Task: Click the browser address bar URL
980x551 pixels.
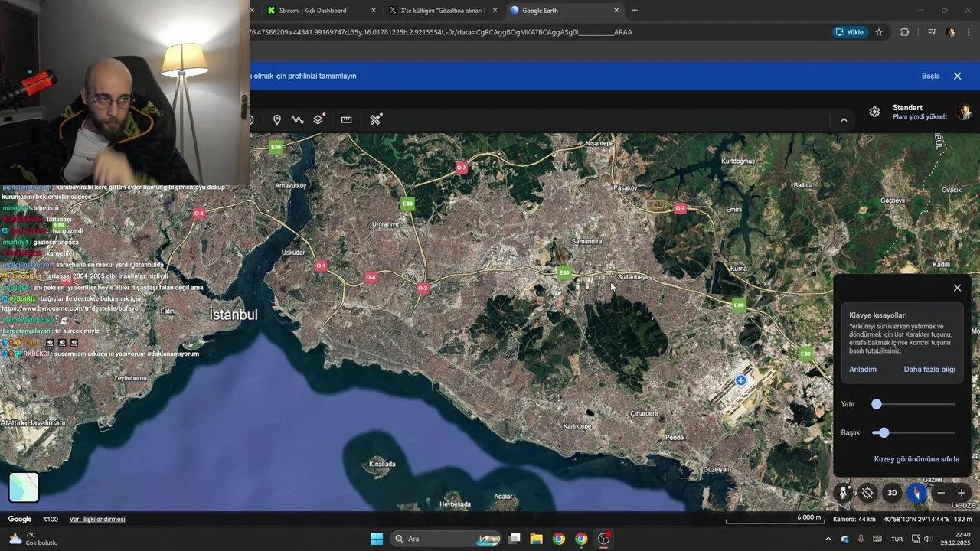Action: pyautogui.click(x=440, y=32)
